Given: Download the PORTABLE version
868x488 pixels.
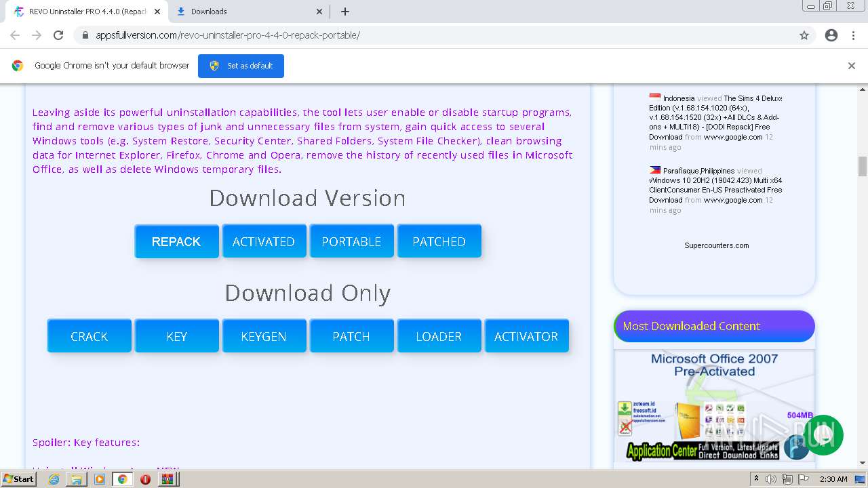Looking at the screenshot, I should coord(351,241).
